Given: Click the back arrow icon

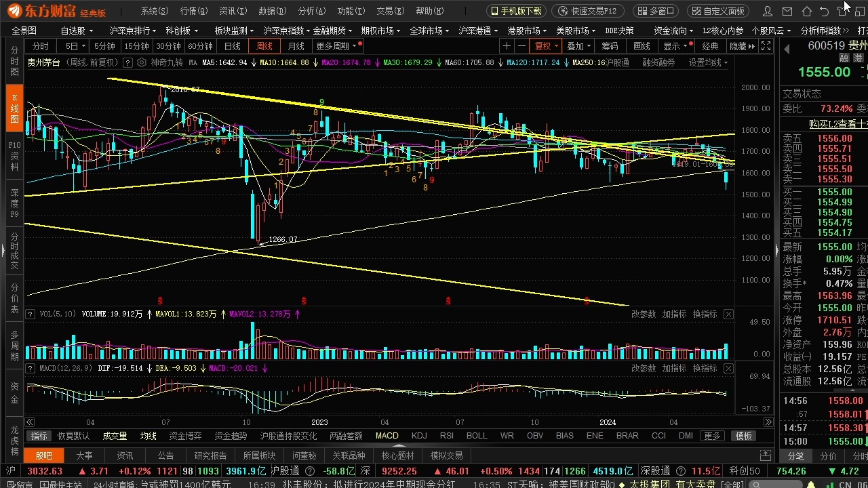Looking at the screenshot, I should pyautogui.click(x=825, y=11).
